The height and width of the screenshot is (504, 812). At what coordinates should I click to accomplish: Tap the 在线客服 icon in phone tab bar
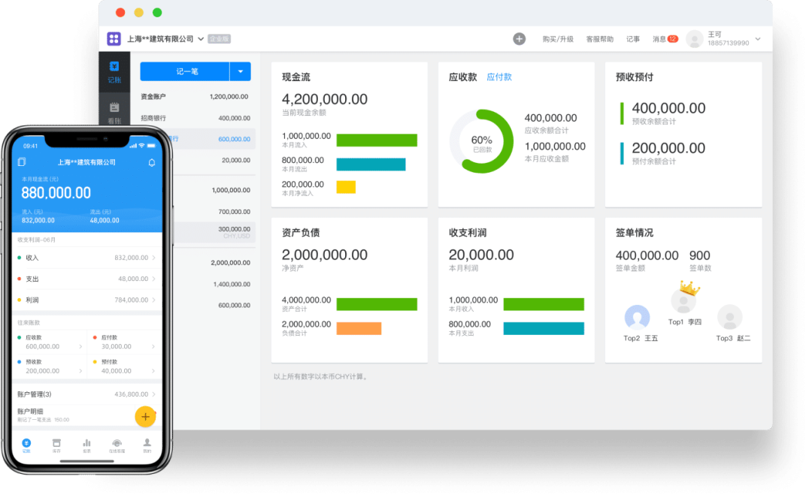click(117, 445)
